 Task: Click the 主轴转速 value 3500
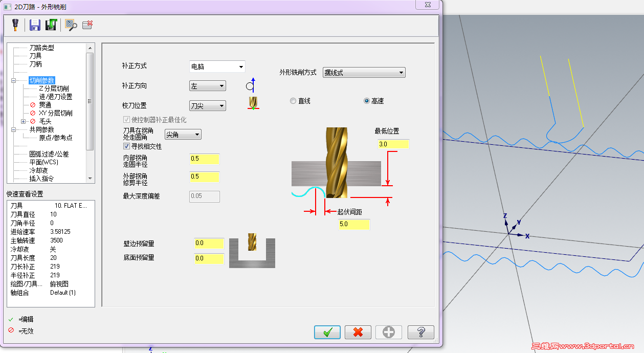pos(56,240)
